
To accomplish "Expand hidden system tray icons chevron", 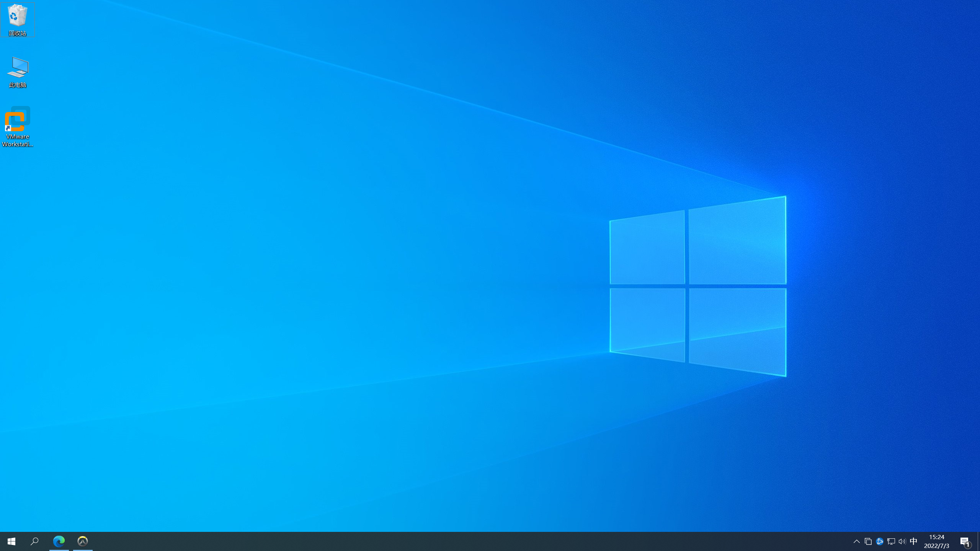I will 857,541.
